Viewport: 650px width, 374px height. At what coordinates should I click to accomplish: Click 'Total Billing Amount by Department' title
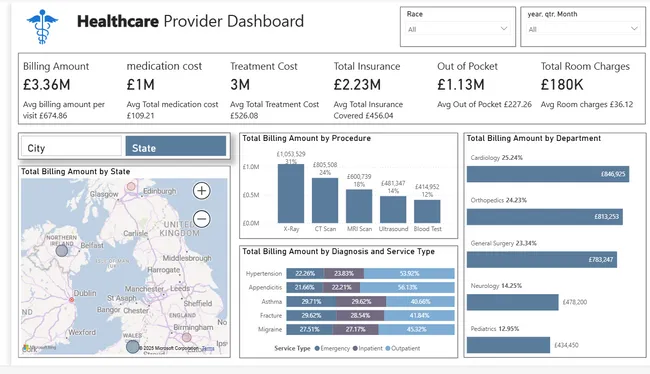point(534,138)
